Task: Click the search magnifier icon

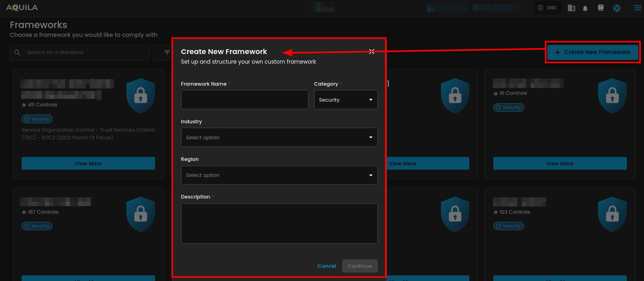Action: pyautogui.click(x=17, y=52)
